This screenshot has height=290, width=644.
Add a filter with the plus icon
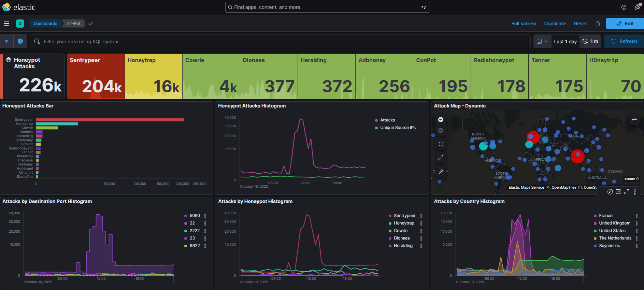20,41
